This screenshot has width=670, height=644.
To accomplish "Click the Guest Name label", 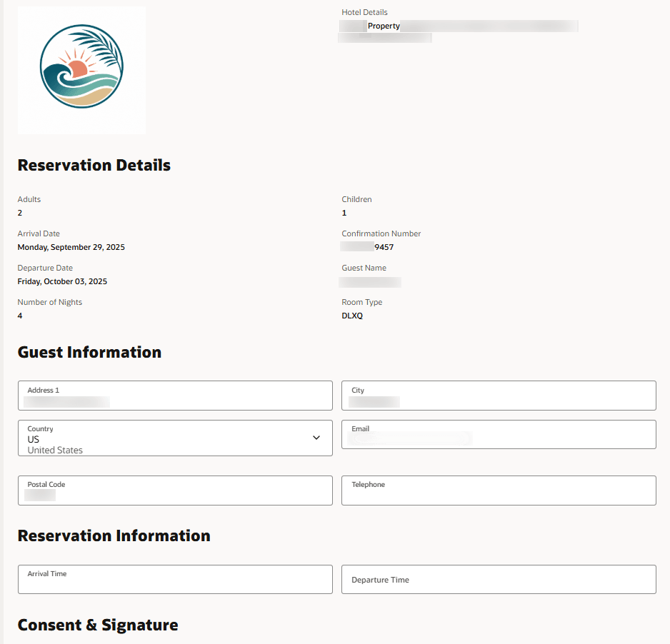I will coord(364,268).
